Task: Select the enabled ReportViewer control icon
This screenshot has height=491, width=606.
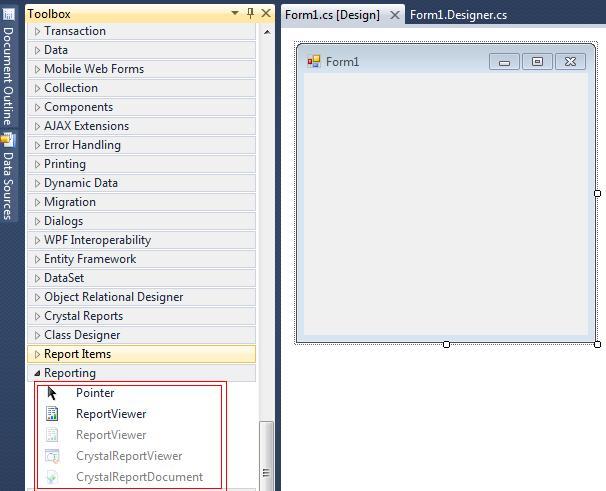Action: point(52,414)
